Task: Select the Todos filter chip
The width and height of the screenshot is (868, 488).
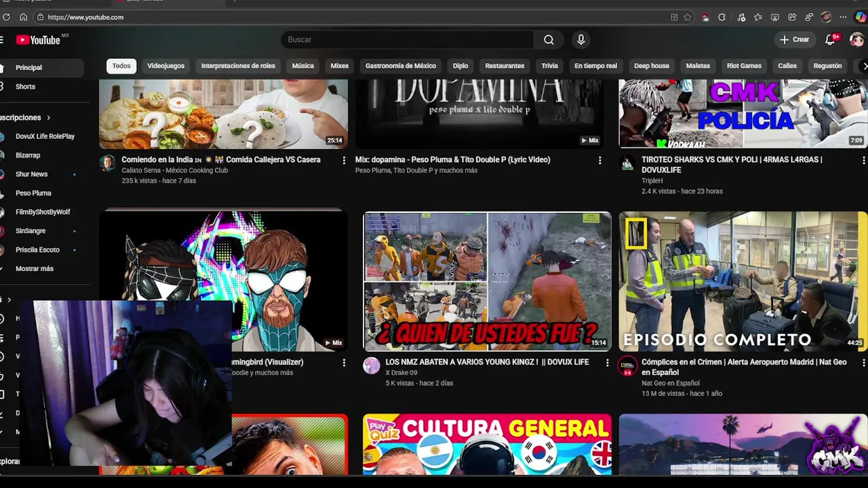Action: point(121,66)
